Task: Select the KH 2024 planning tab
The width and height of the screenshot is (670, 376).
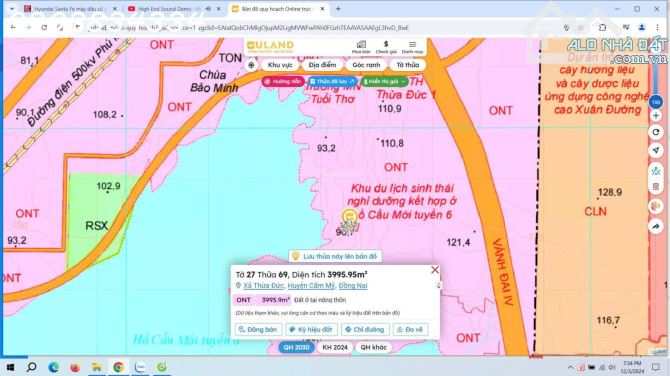Action: (x=335, y=347)
